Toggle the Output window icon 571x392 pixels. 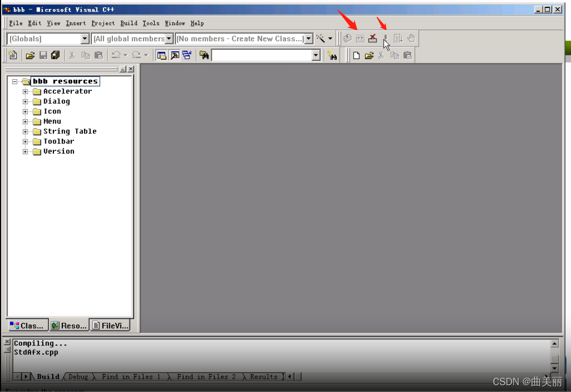tap(175, 55)
